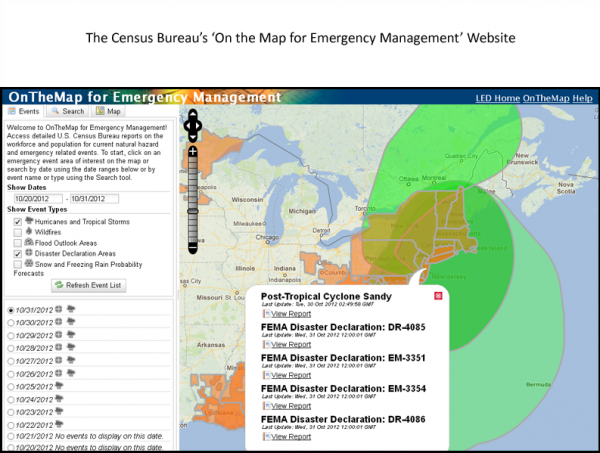Select the 10/23/2012 date radio button
Viewport: 600px width, 453px height.
pos(11,412)
